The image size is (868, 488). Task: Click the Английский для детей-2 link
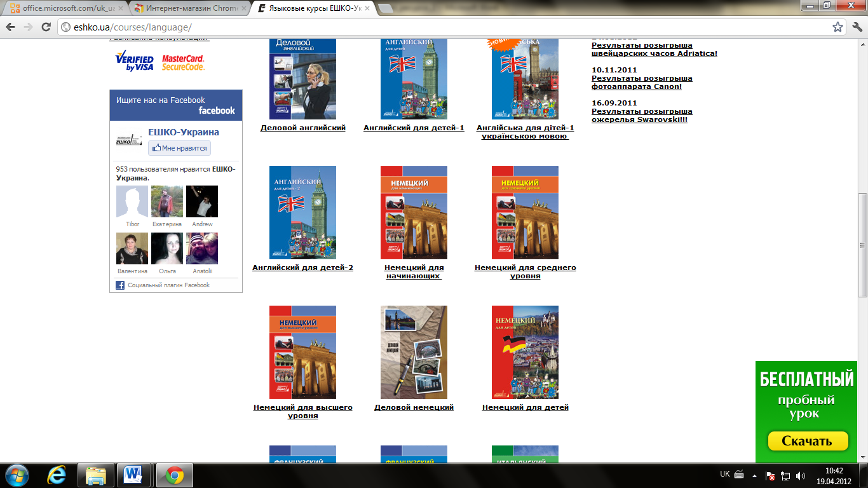302,268
